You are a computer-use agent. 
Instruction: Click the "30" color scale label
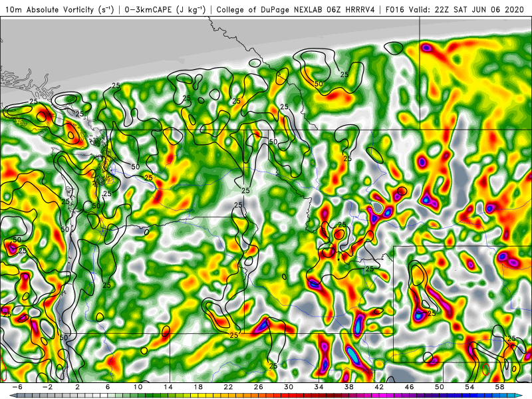(289, 387)
